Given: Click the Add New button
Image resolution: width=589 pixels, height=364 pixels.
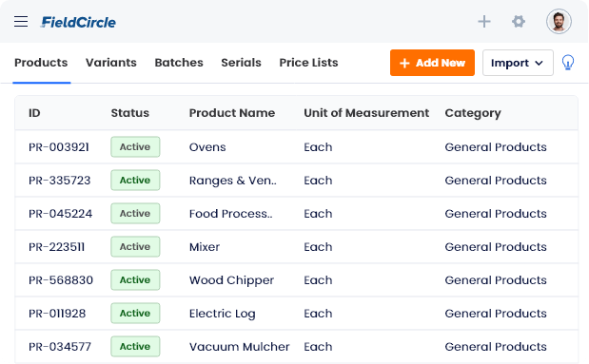Looking at the screenshot, I should (x=432, y=63).
